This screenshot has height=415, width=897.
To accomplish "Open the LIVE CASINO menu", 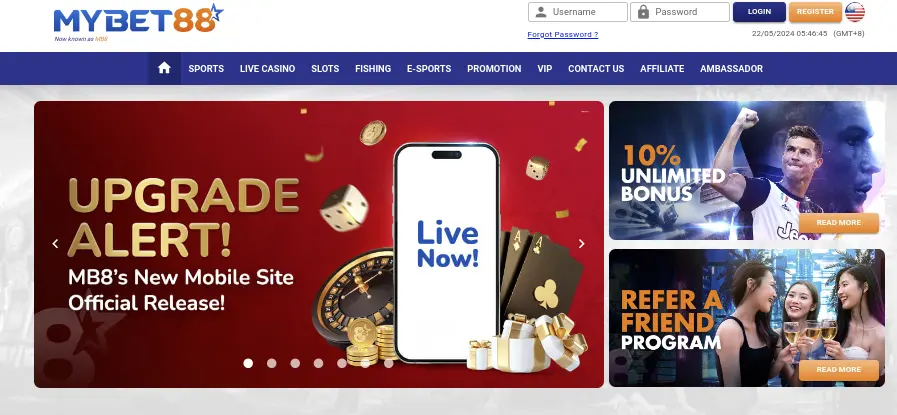I will (x=267, y=69).
